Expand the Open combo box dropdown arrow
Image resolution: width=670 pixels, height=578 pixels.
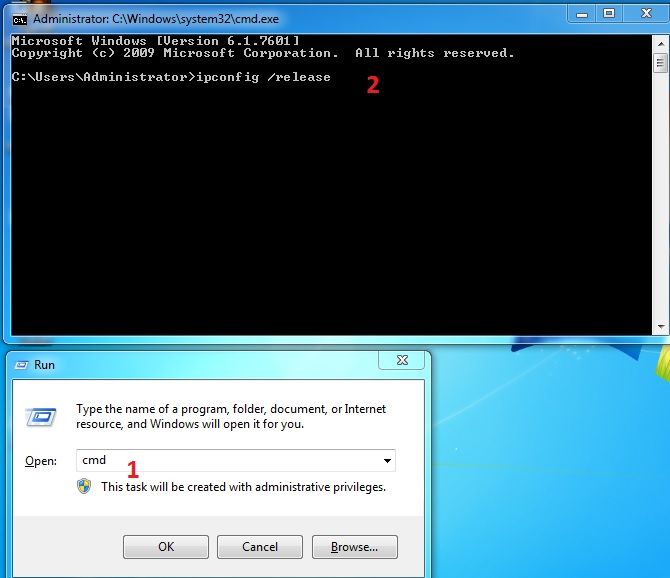tap(387, 461)
